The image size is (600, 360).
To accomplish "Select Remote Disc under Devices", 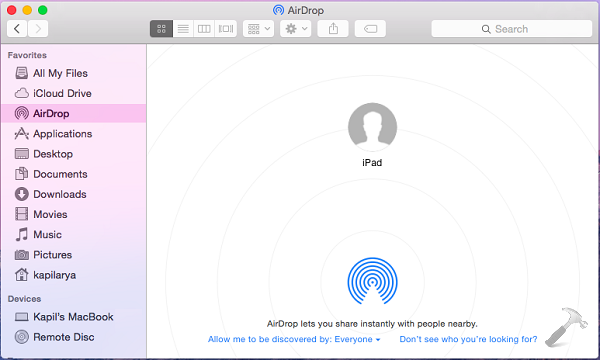I will 73,337.
